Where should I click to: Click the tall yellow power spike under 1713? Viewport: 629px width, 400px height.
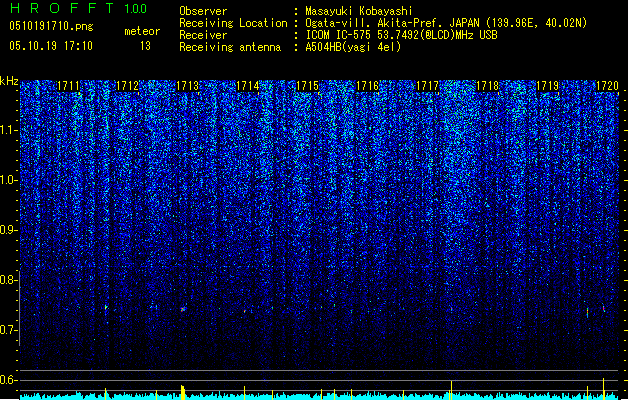point(183,392)
